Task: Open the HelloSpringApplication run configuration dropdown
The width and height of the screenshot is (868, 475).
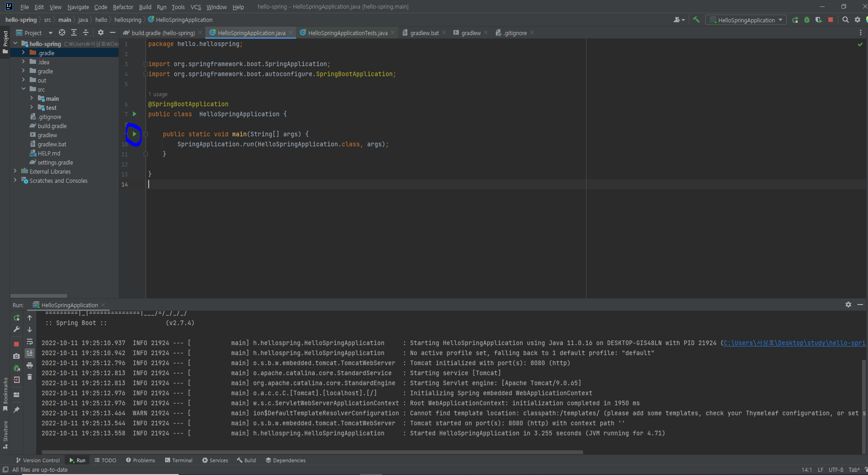Action: pyautogui.click(x=746, y=20)
